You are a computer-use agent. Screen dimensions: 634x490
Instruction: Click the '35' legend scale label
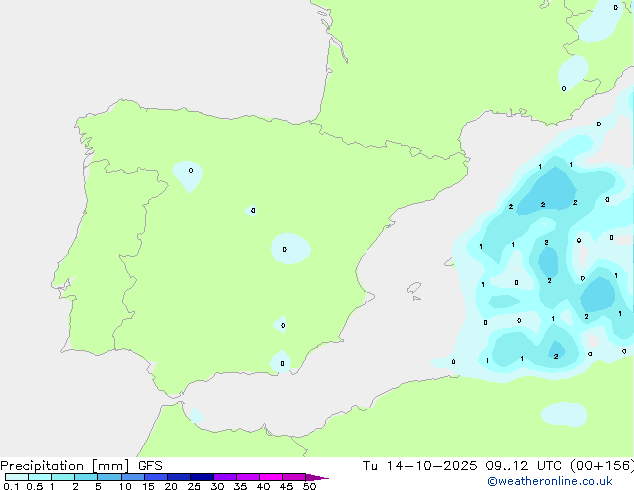241,486
